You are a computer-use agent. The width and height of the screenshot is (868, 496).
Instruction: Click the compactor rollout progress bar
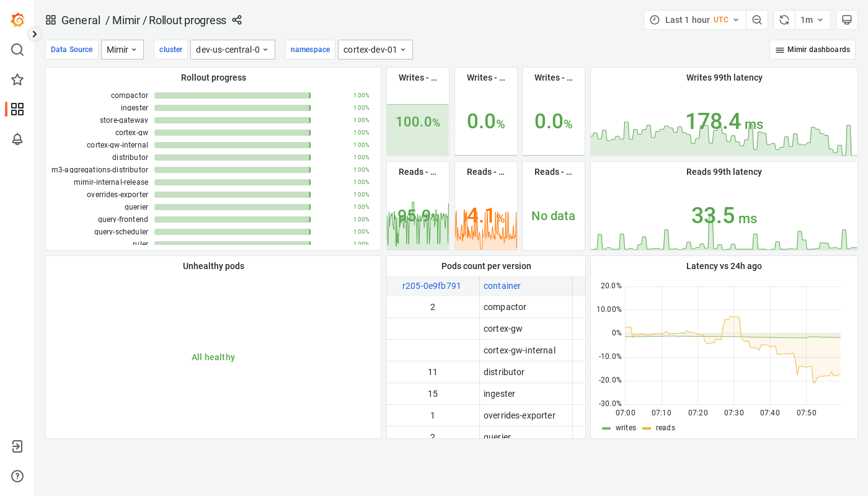tap(232, 95)
